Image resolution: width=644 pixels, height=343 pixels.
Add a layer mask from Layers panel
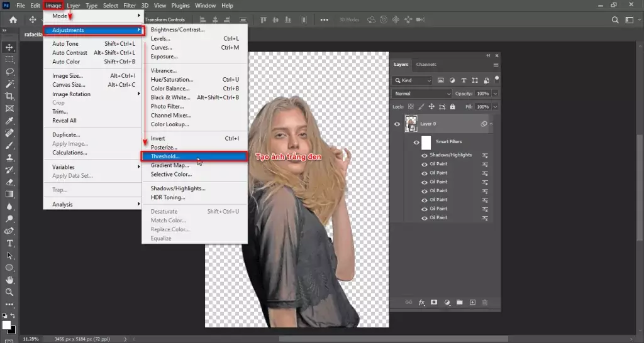434,302
